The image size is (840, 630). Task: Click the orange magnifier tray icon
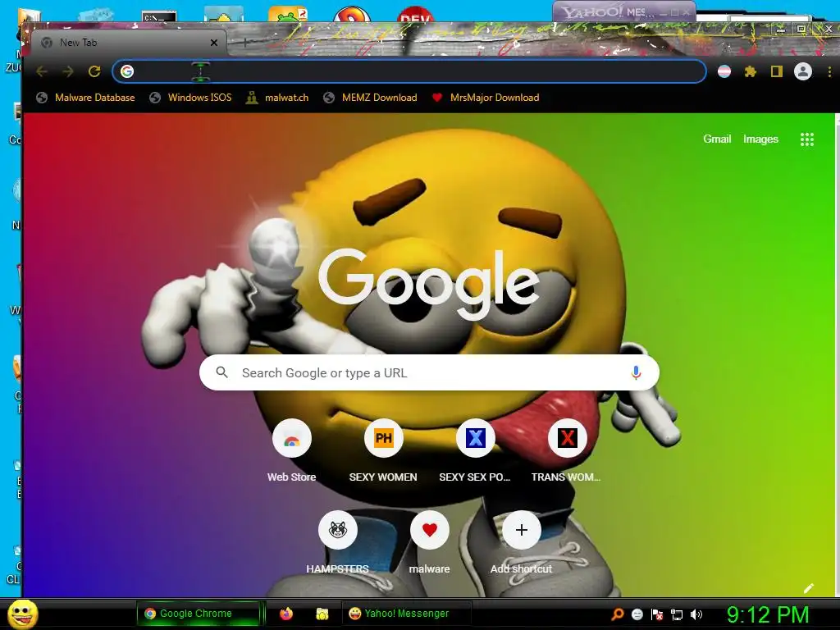(x=618, y=614)
